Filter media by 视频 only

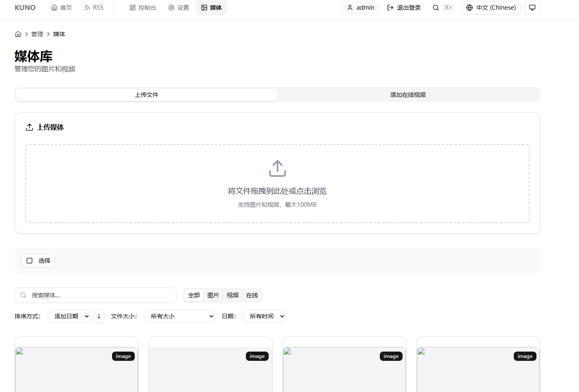click(232, 295)
